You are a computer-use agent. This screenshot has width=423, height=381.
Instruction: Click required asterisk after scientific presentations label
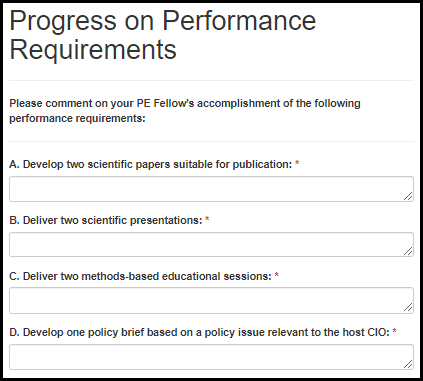pos(207,219)
